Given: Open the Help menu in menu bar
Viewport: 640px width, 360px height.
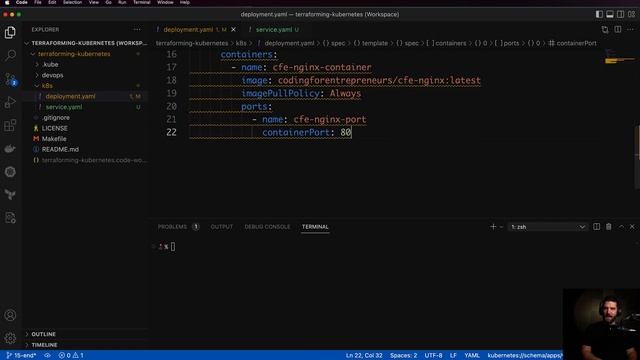Looking at the screenshot, I should 184,2.
